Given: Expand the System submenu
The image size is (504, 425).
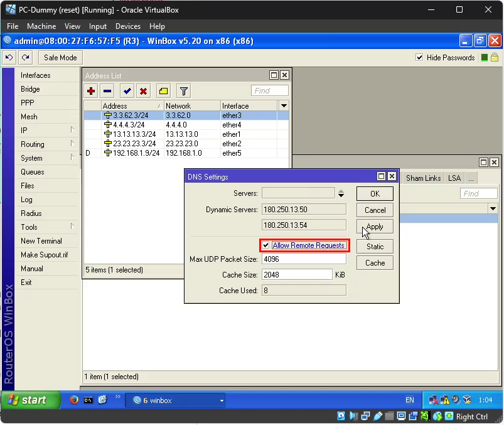Looking at the screenshot, I should tap(72, 158).
